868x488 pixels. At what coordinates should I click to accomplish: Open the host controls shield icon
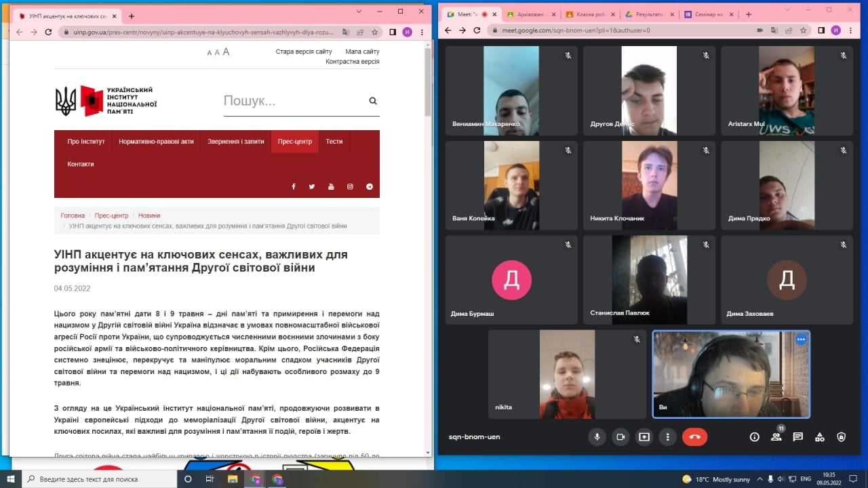pyautogui.click(x=842, y=437)
